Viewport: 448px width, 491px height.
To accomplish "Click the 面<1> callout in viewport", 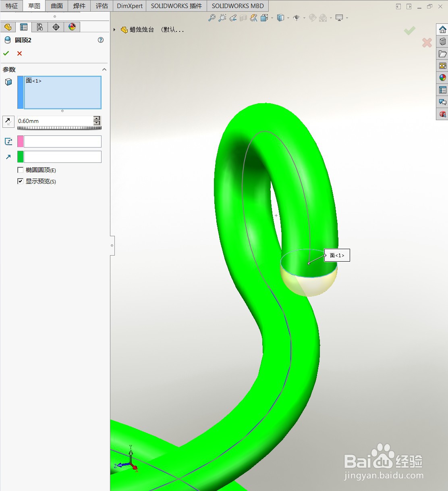I will tap(337, 255).
